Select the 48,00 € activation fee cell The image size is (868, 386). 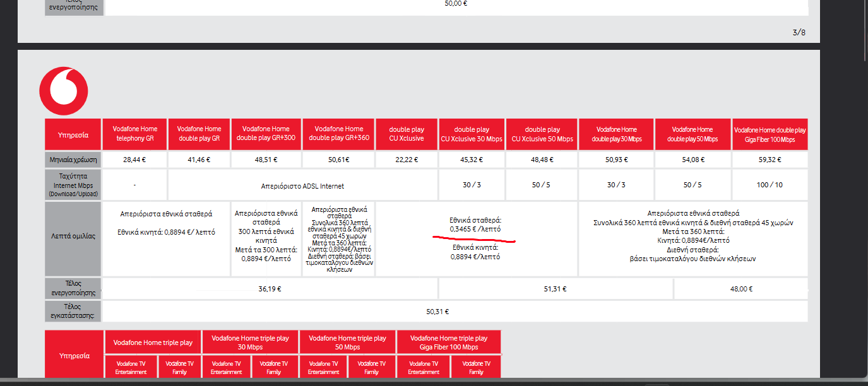741,289
